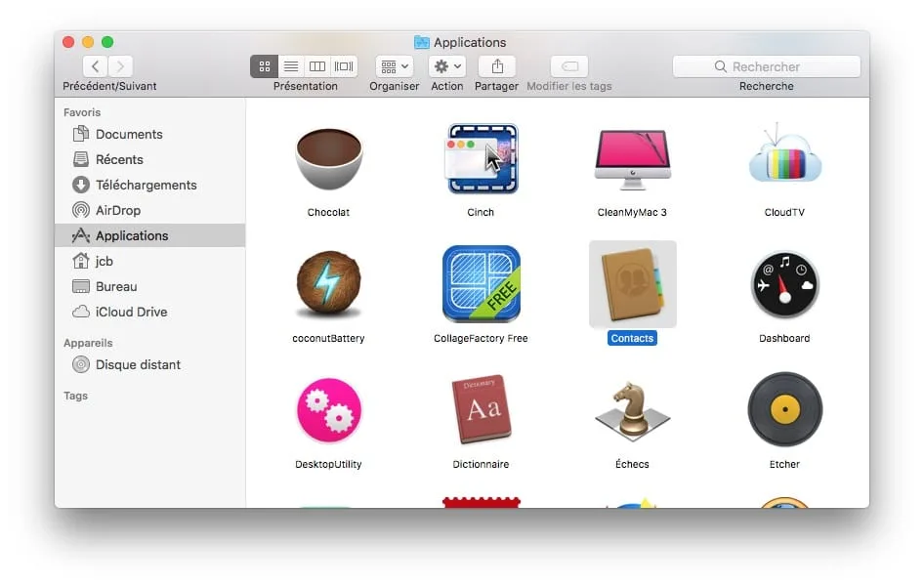
Task: Launch DesktopUtility
Action: pyautogui.click(x=328, y=410)
